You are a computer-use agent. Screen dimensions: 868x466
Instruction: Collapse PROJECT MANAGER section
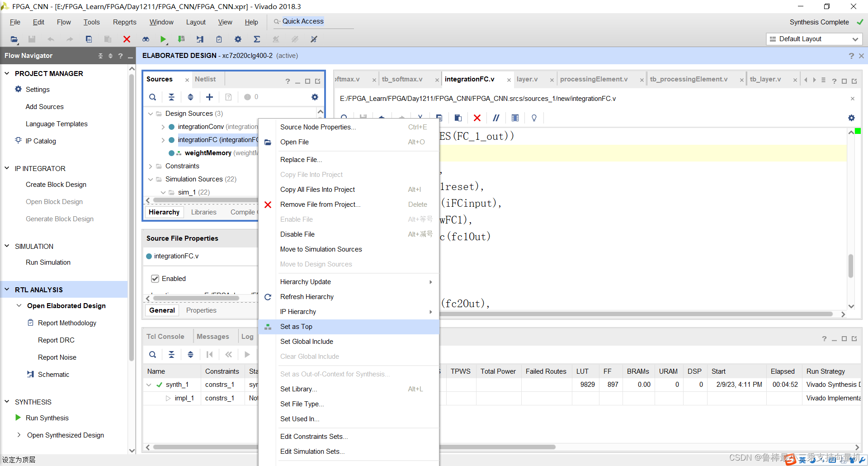(x=7, y=73)
